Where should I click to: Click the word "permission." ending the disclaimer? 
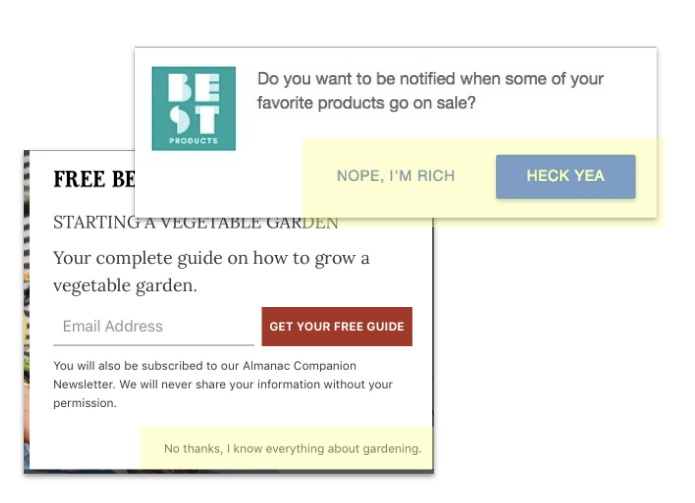click(85, 403)
